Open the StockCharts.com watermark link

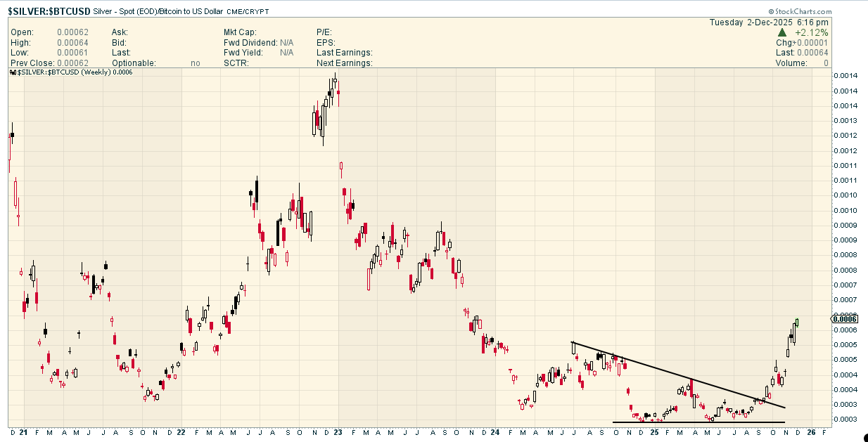click(x=803, y=12)
